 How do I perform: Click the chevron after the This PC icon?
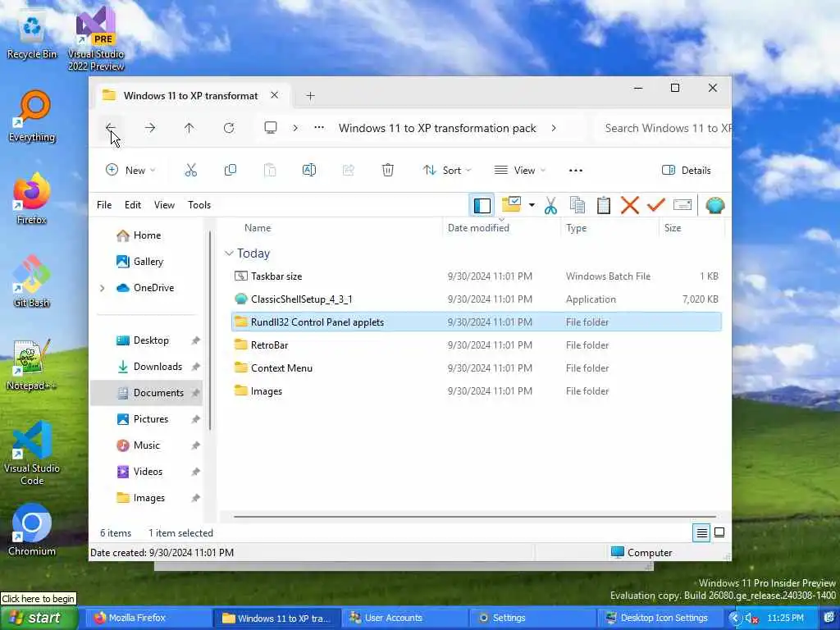295,128
